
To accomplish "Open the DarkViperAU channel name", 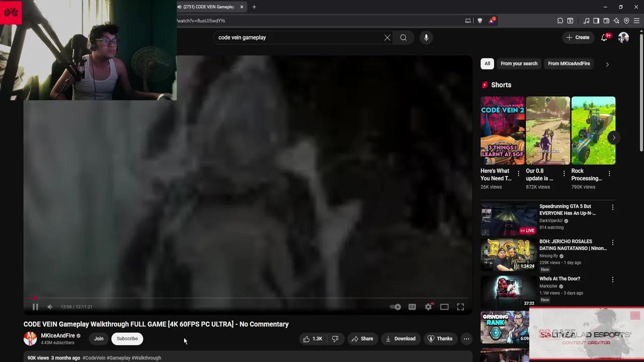I will click(x=551, y=221).
